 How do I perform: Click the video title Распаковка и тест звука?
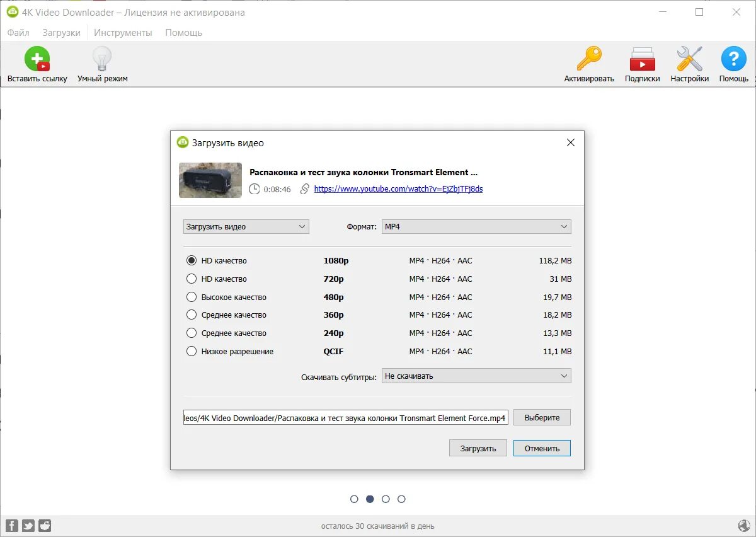364,172
